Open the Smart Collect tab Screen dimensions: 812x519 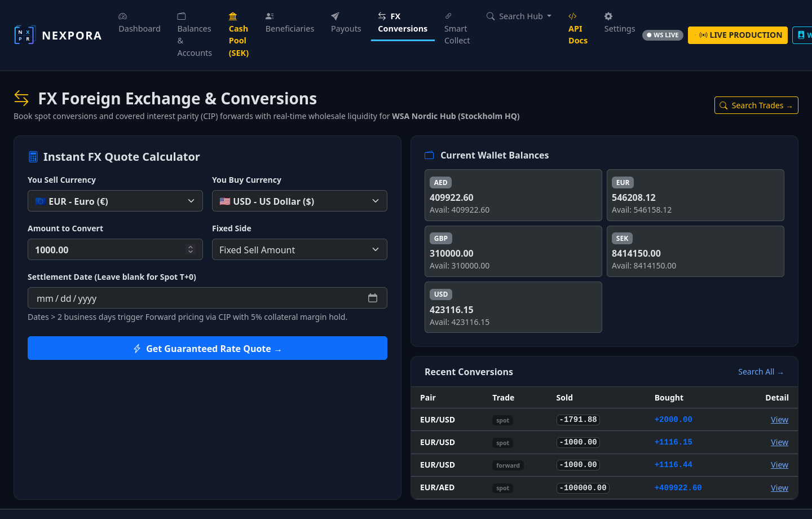click(x=457, y=29)
